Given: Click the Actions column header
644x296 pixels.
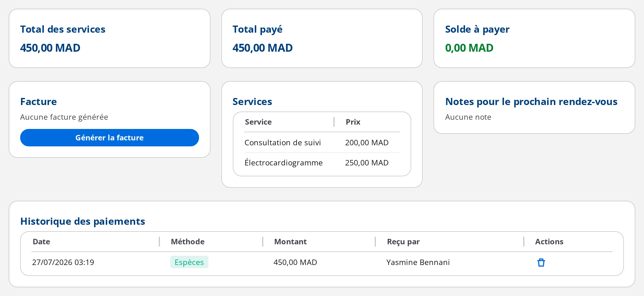Looking at the screenshot, I should pos(549,242).
